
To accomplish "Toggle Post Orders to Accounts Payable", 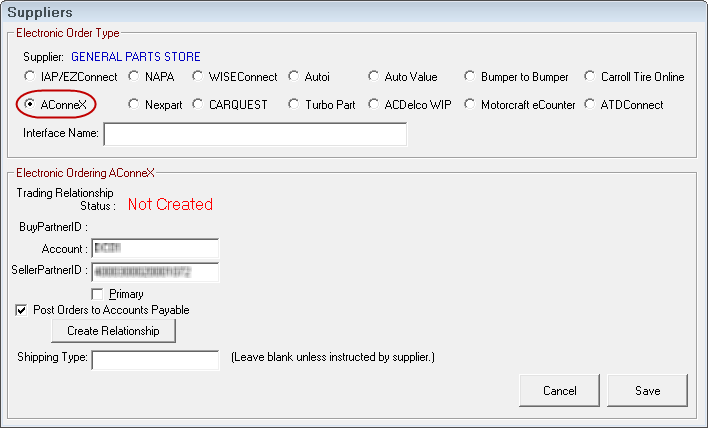I will click(x=23, y=310).
